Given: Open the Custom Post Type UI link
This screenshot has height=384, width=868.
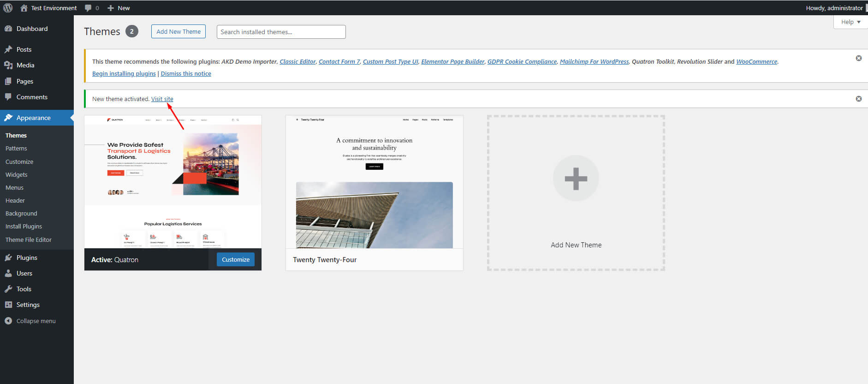Looking at the screenshot, I should [x=391, y=61].
